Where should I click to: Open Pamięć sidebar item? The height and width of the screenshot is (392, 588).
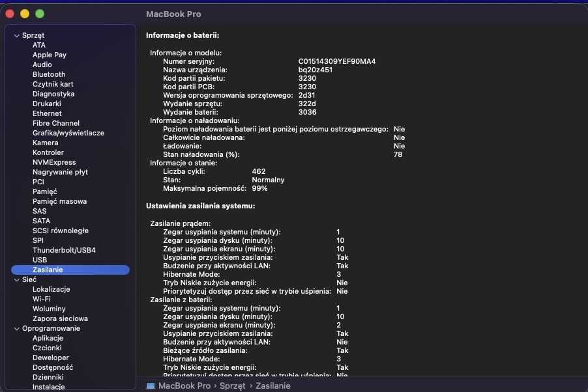44,191
